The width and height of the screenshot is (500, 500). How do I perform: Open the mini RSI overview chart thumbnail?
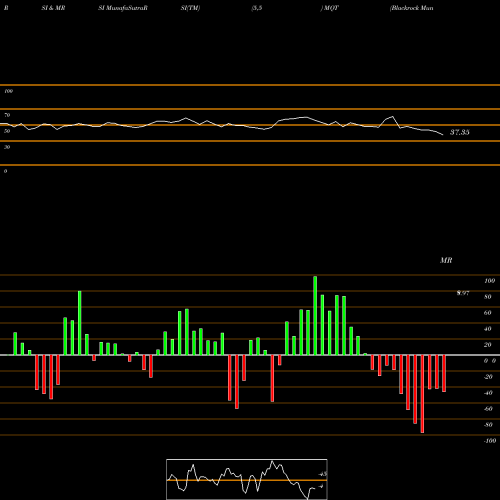click(247, 479)
